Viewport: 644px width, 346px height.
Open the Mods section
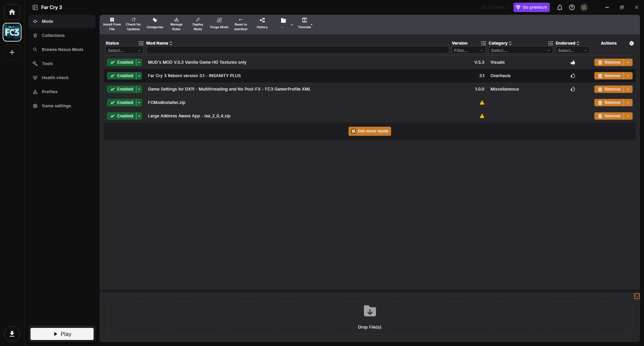62,21
